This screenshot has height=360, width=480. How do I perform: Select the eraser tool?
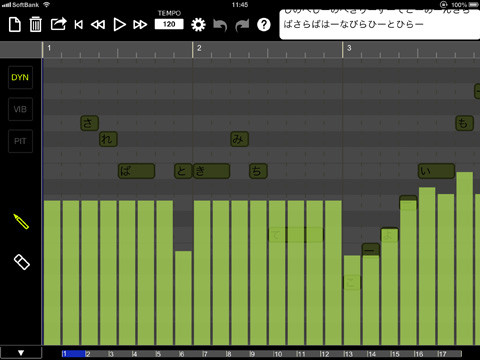tap(22, 262)
